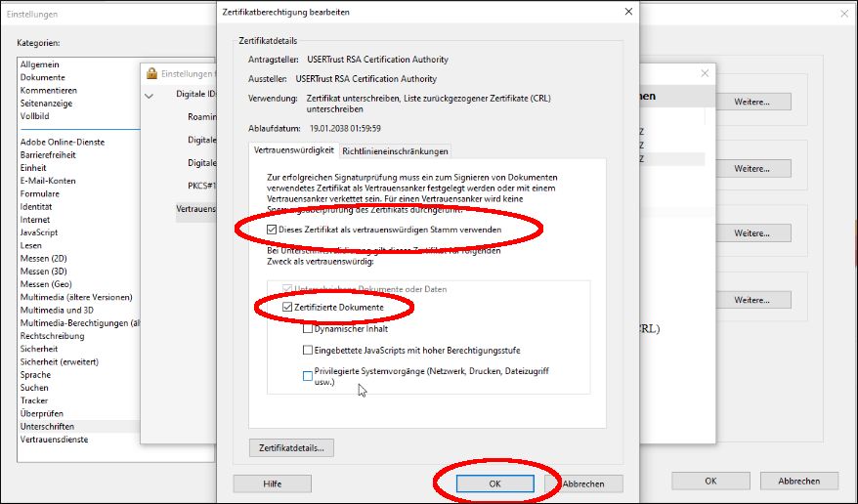Select the Dokumente category
The image size is (858, 504).
43,77
